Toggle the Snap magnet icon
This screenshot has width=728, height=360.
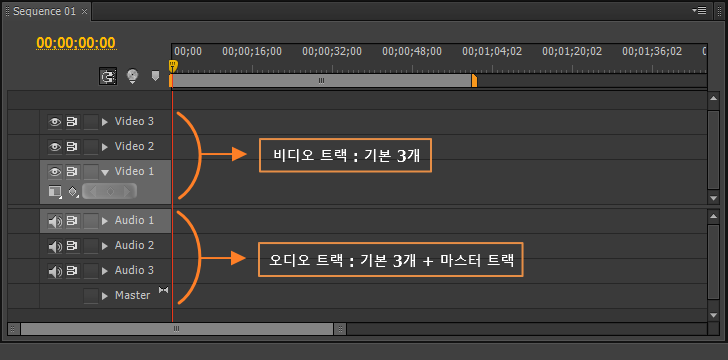[x=108, y=76]
